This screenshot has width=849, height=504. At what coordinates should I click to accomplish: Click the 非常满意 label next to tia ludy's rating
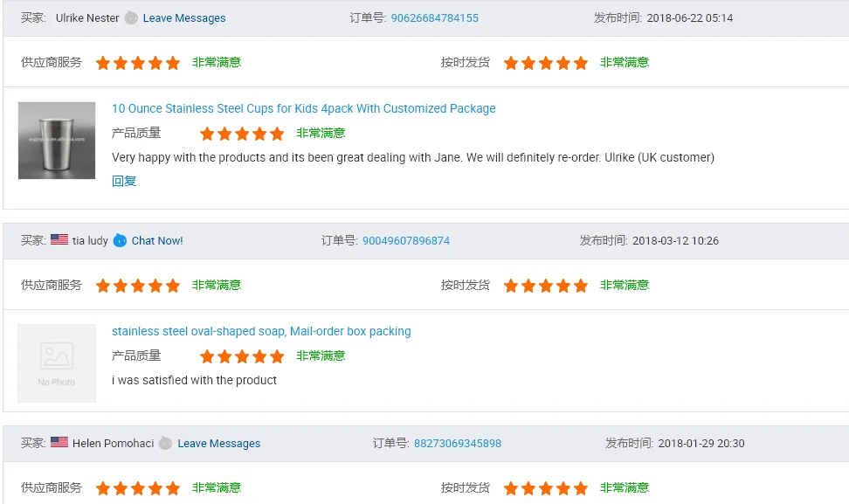pyautogui.click(x=216, y=285)
